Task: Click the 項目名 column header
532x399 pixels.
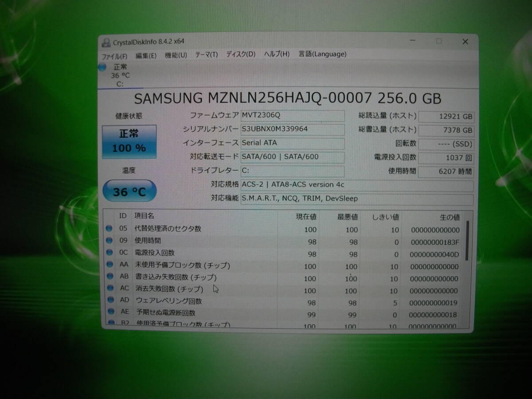Action: (x=145, y=216)
